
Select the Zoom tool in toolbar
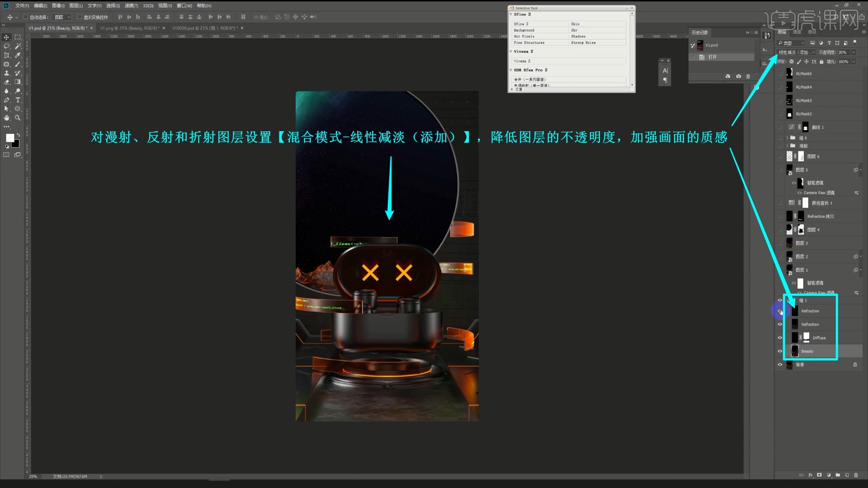[x=18, y=117]
